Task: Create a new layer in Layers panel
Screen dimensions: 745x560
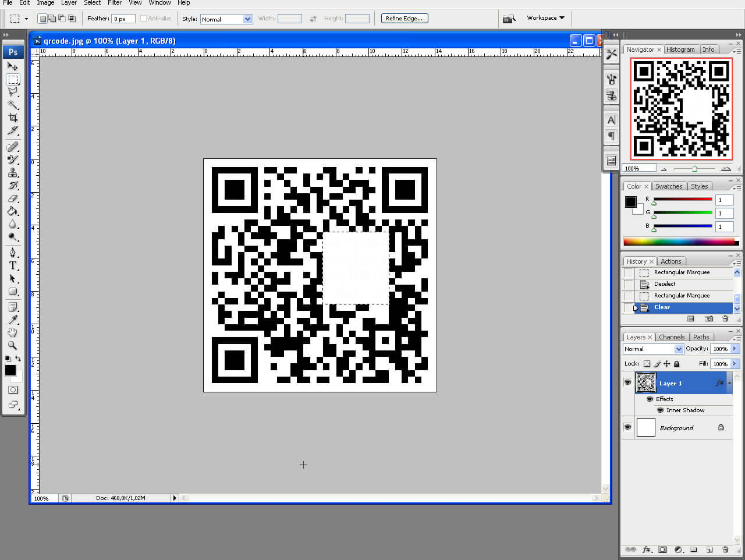Action: [x=709, y=550]
